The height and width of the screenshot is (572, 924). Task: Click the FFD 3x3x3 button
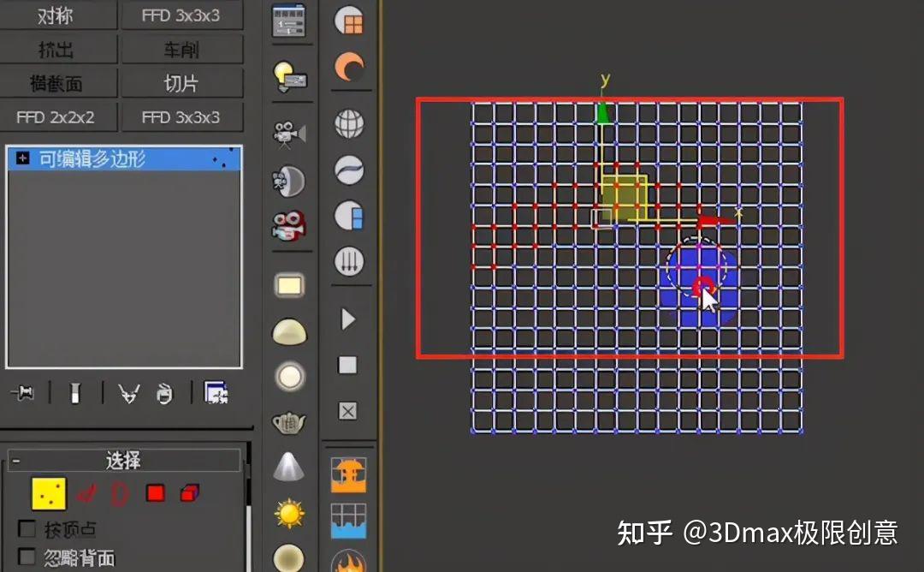click(182, 15)
